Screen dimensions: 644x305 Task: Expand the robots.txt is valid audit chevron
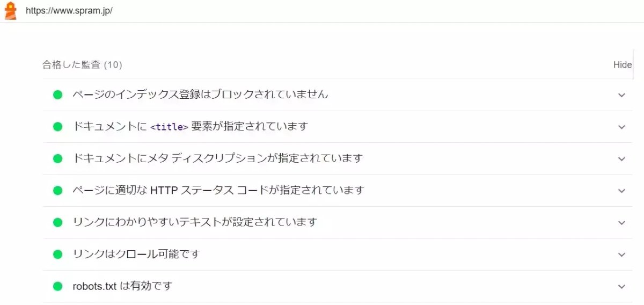[621, 287]
